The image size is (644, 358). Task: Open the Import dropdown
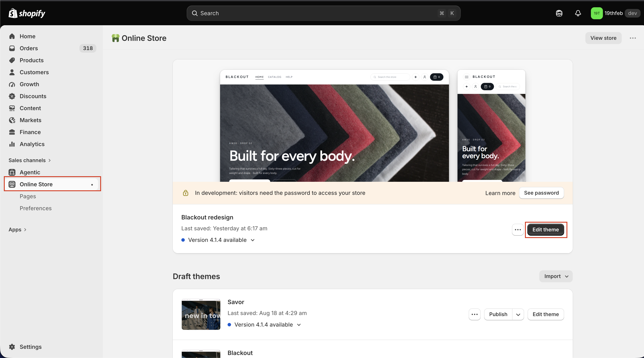pyautogui.click(x=556, y=276)
